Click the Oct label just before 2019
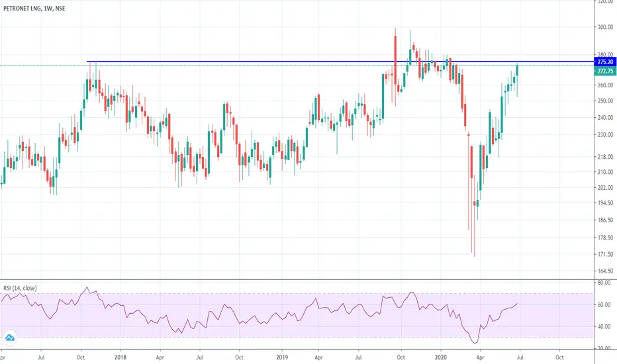 tap(239, 357)
